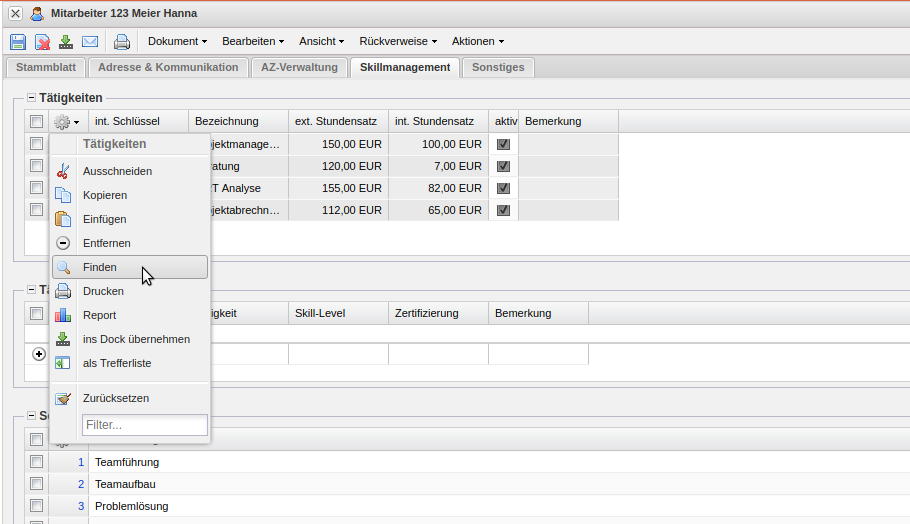This screenshot has width=910, height=524.
Task: Toggle select-all checkbox in Tätigkeiten header
Action: 36,121
